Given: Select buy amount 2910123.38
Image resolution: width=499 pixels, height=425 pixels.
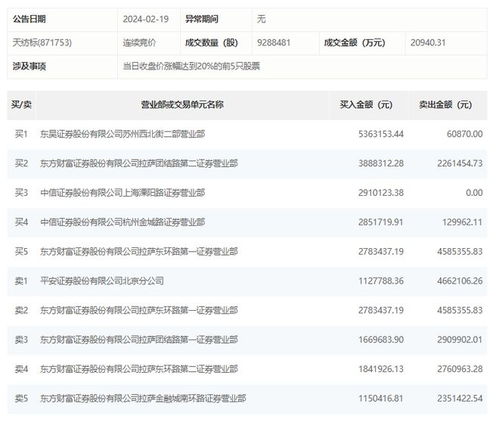Looking at the screenshot, I should 381,193.
